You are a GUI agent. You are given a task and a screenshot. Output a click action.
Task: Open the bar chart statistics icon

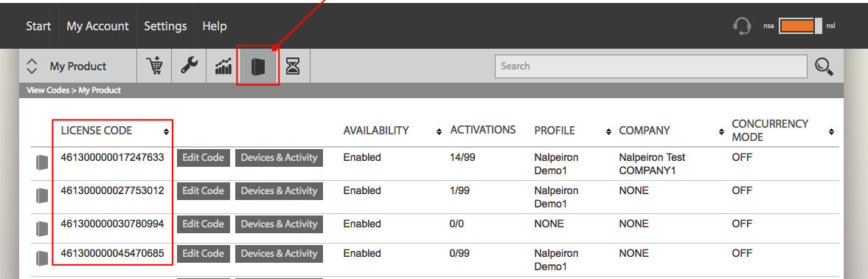223,66
